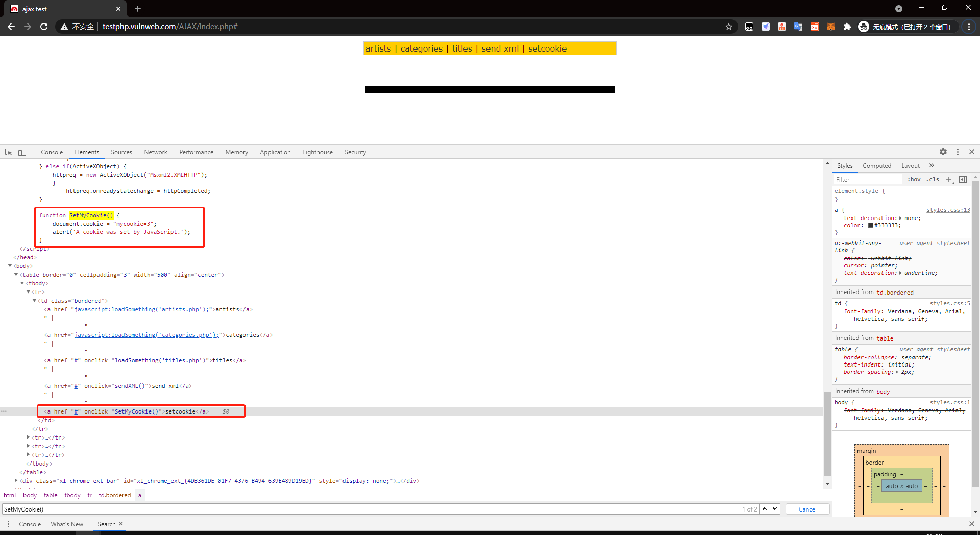Toggle the device toolbar
The width and height of the screenshot is (980, 535).
point(21,152)
